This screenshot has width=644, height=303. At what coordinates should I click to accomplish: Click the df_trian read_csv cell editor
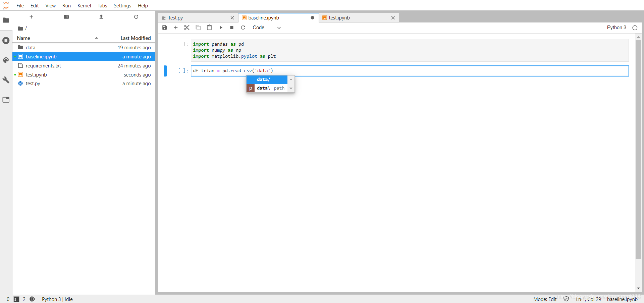tap(410, 71)
